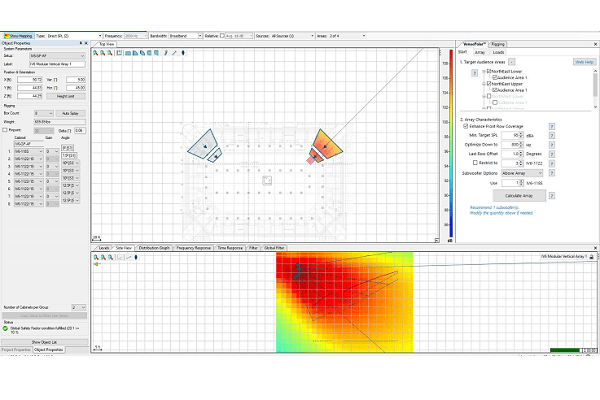Viewport: 600px width, 400px height.
Task: Select the pen drawing tool in Top View toolbar
Action: 166,53
